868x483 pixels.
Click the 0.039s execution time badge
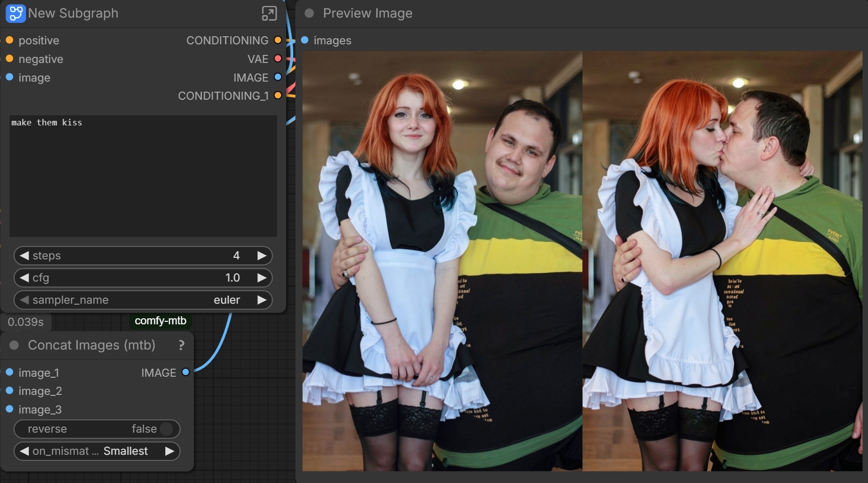point(26,322)
